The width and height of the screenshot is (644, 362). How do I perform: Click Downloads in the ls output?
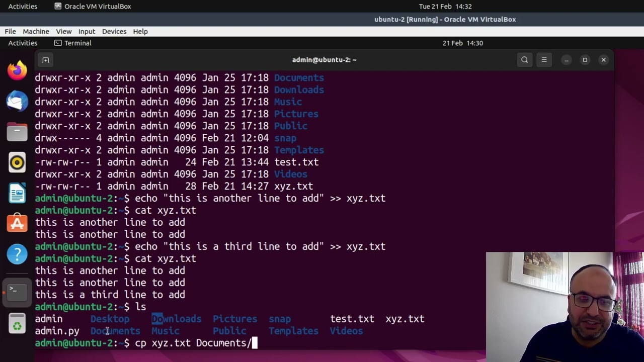click(177, 319)
